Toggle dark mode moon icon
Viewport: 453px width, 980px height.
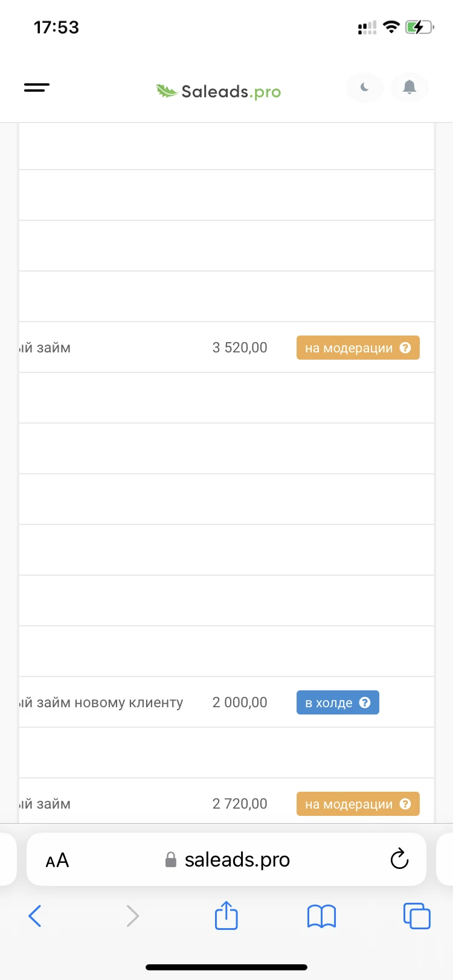click(365, 87)
